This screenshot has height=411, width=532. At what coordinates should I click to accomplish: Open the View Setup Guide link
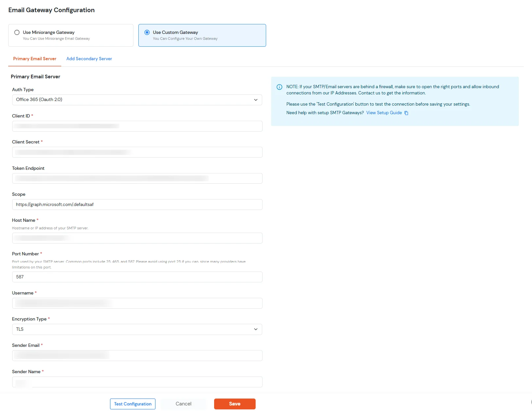coord(384,113)
